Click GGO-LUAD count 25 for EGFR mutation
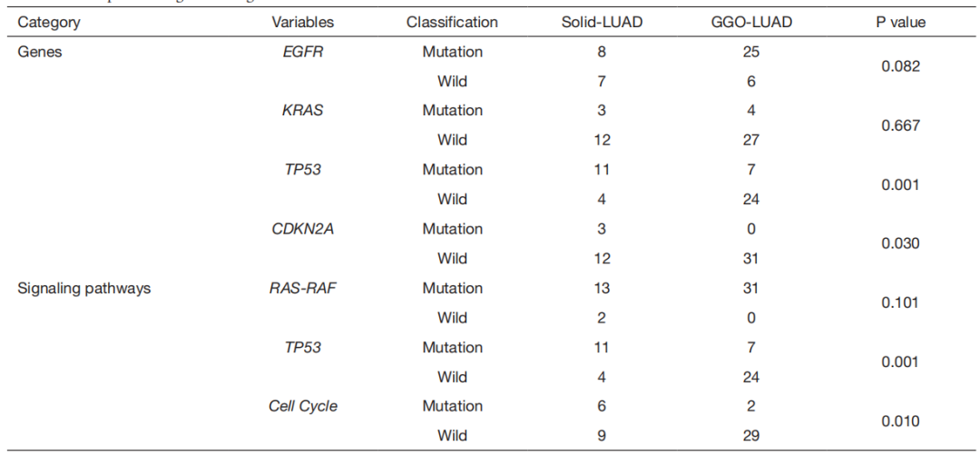 click(x=750, y=52)
